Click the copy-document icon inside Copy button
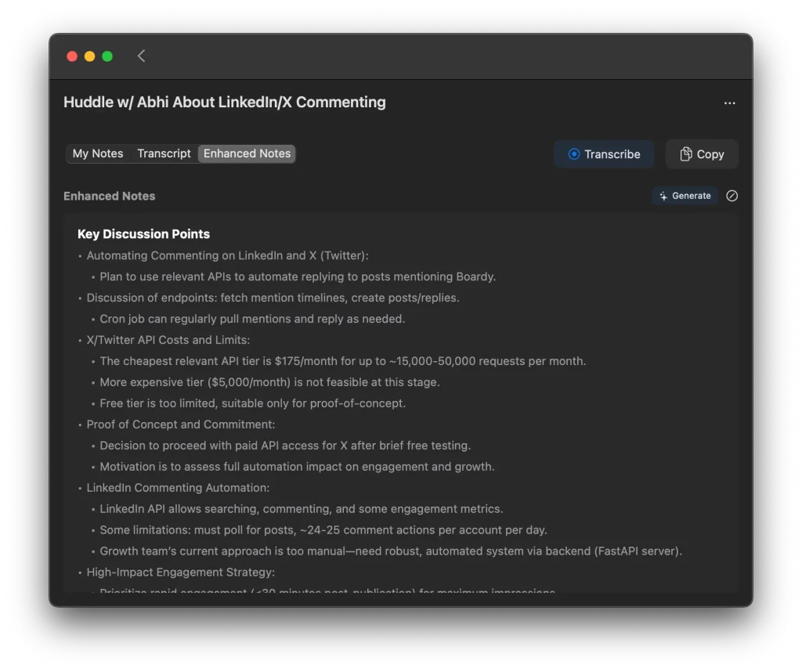Image resolution: width=802 pixels, height=672 pixels. click(685, 154)
